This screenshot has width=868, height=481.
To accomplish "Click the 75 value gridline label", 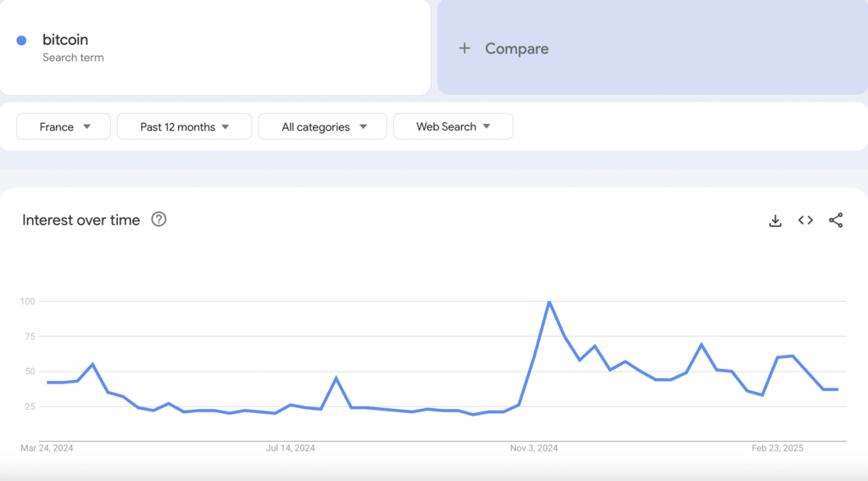I will (30, 337).
